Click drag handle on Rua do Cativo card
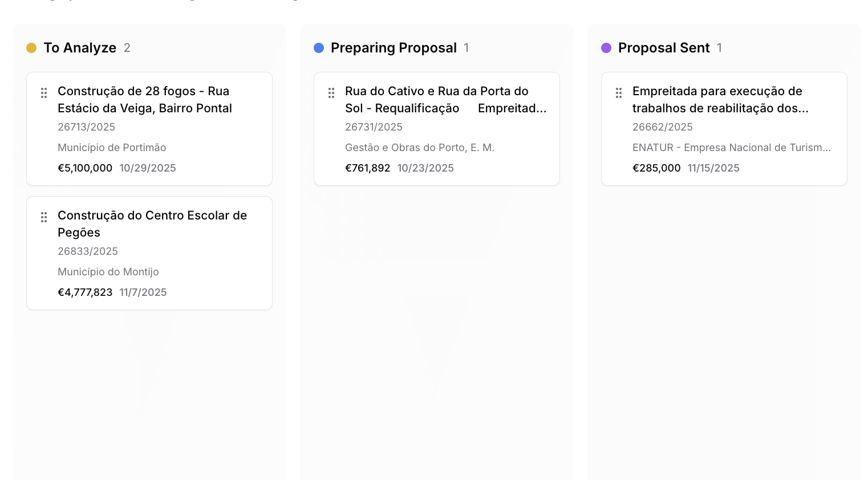The height and width of the screenshot is (480, 868). [331, 93]
